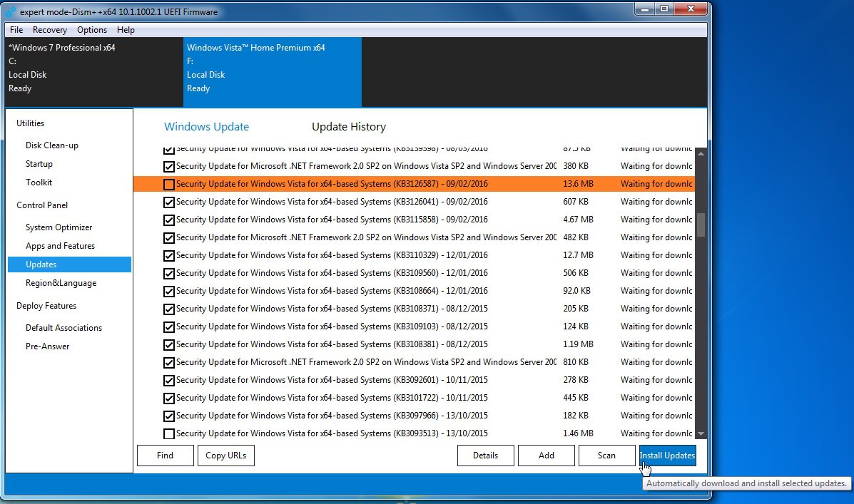This screenshot has height=504, width=854.
Task: Open the Pre-Answer section
Action: 47,346
